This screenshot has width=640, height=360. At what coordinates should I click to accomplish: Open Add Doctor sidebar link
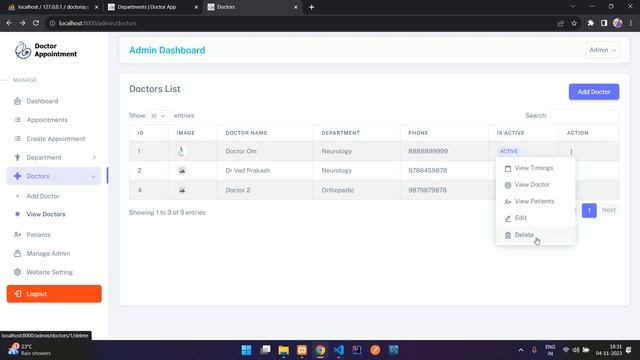43,196
